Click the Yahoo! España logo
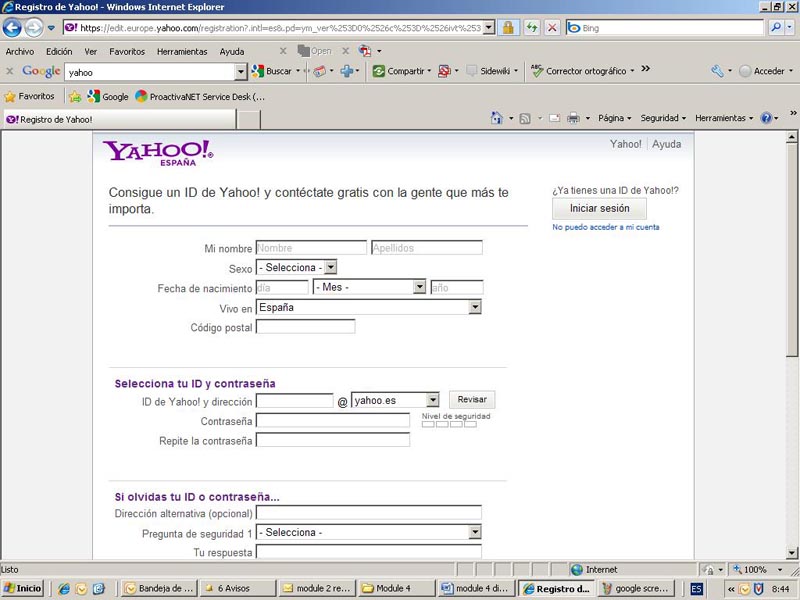 [x=158, y=153]
